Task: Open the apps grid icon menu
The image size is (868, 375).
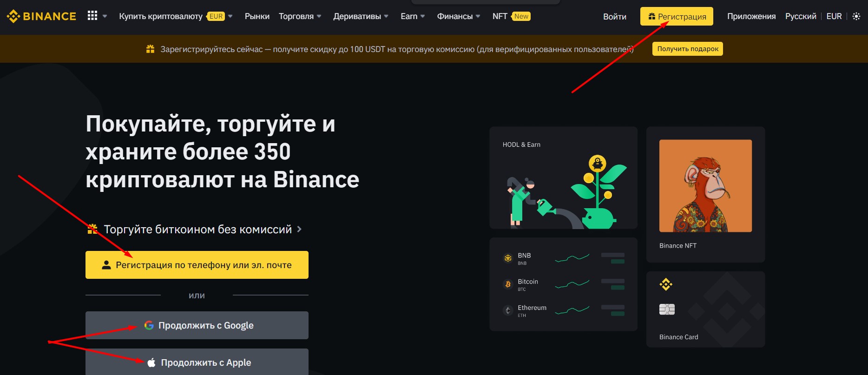Action: 92,16
